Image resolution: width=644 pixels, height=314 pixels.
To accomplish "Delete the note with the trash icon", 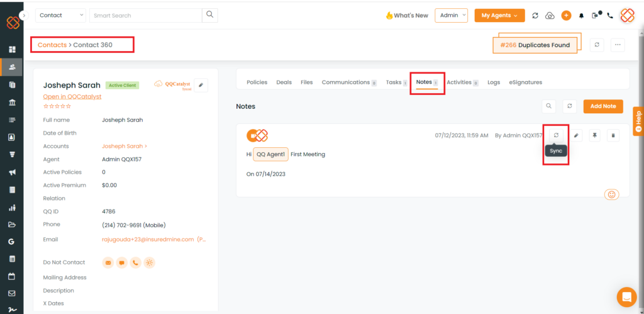I will coord(614,135).
